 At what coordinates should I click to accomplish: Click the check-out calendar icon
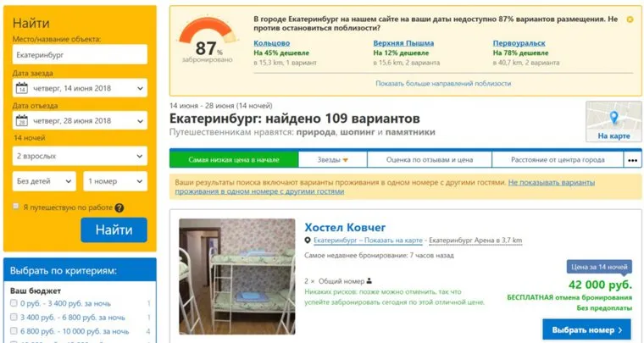[22, 120]
